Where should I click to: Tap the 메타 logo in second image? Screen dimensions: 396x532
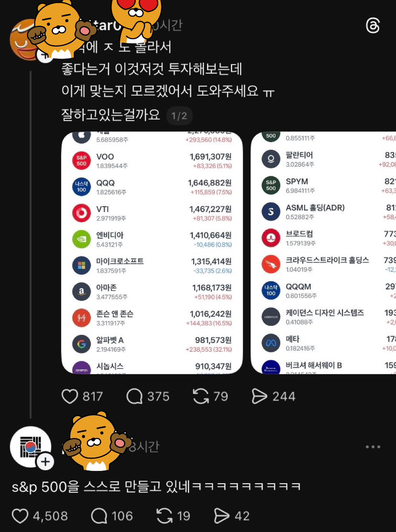click(x=271, y=343)
